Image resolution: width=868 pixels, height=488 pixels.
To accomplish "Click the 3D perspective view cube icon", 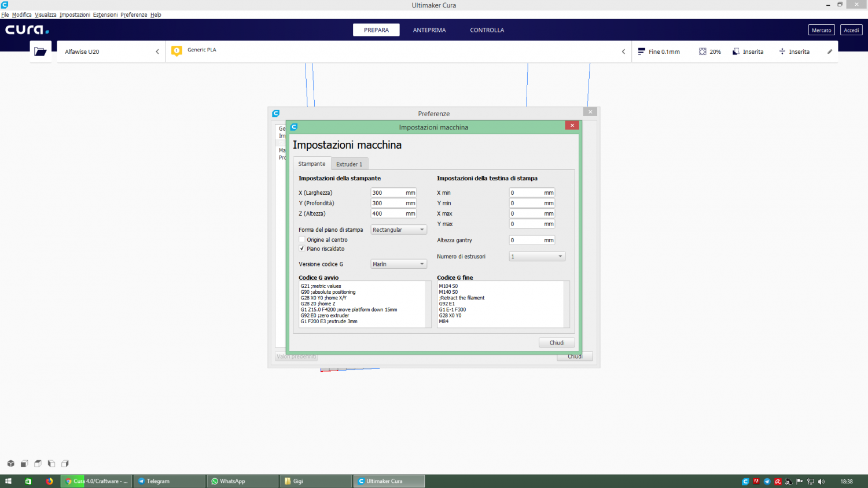I will click(10, 464).
